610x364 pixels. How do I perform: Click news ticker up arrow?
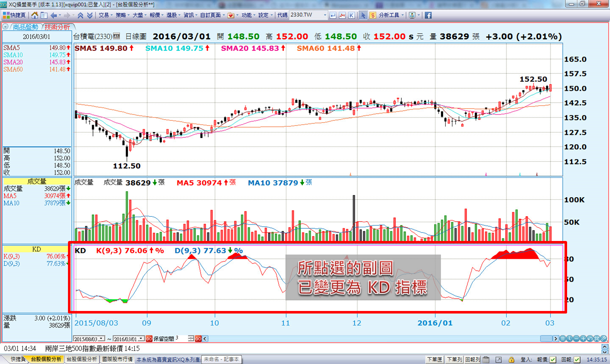[605, 347]
